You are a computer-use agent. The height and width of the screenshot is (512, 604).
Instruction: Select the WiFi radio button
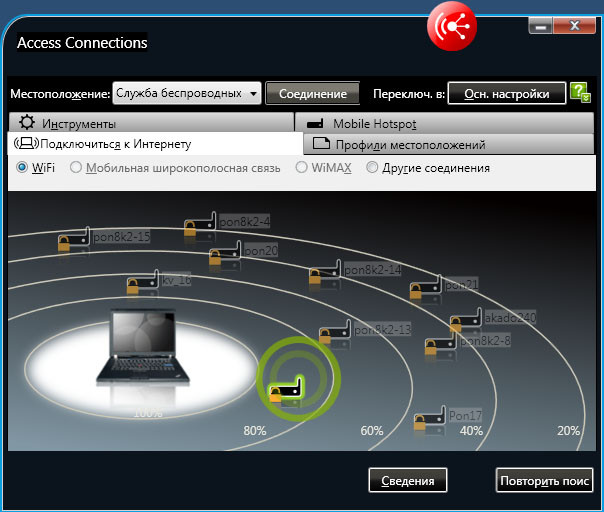(x=22, y=168)
